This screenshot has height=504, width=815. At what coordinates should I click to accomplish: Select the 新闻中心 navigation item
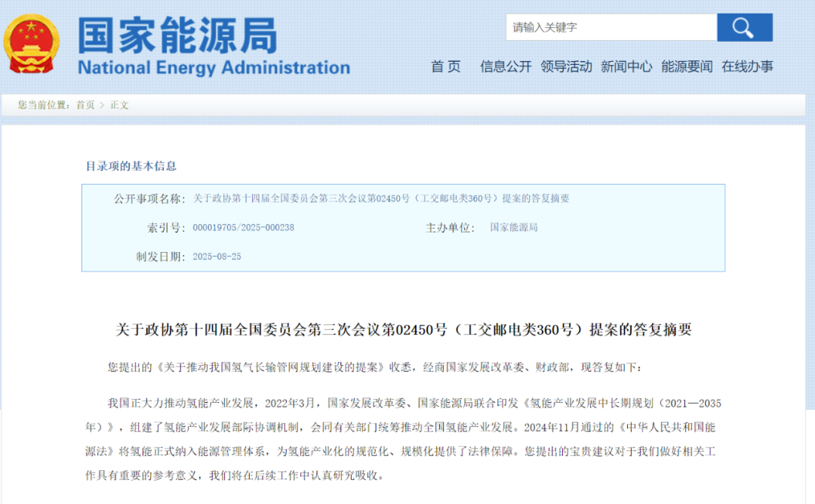(x=626, y=66)
